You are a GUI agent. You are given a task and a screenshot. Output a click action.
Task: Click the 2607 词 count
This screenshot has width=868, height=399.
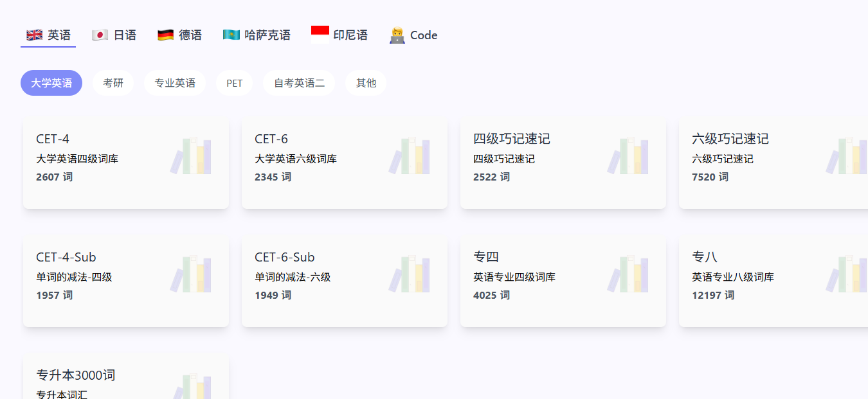[x=55, y=177]
